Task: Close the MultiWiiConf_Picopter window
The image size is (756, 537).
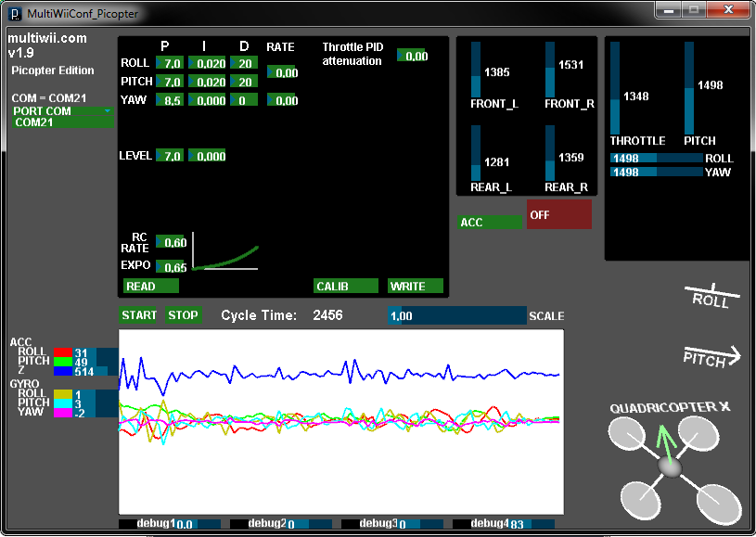Action: click(x=728, y=9)
